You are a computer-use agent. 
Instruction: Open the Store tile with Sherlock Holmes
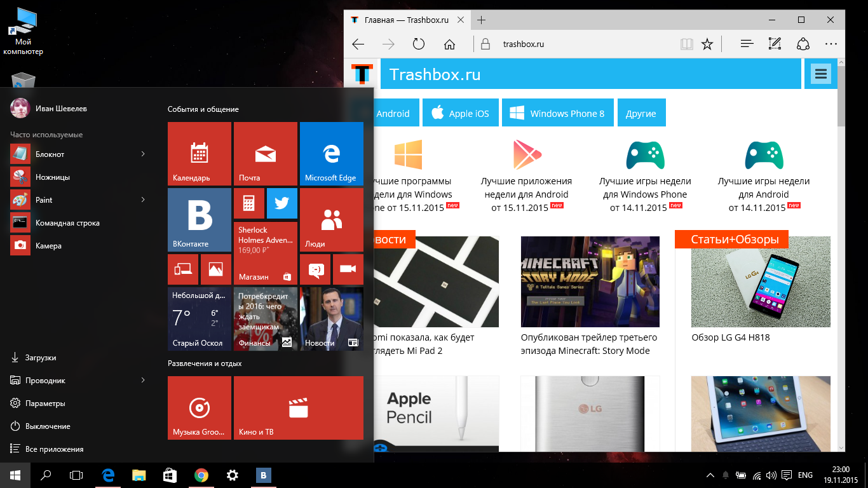(265, 253)
